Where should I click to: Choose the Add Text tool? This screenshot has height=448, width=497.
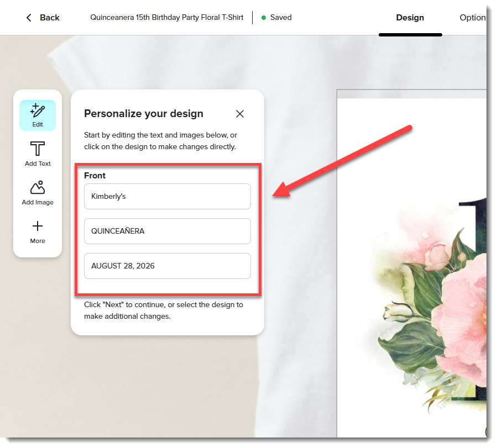click(x=38, y=154)
